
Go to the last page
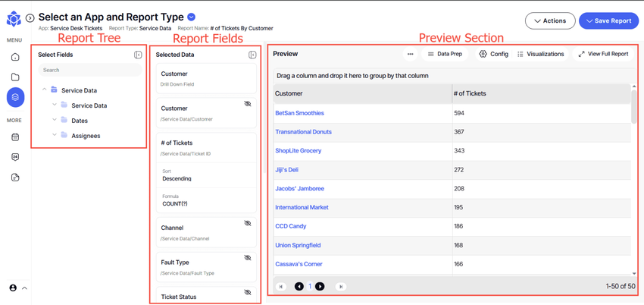click(340, 287)
